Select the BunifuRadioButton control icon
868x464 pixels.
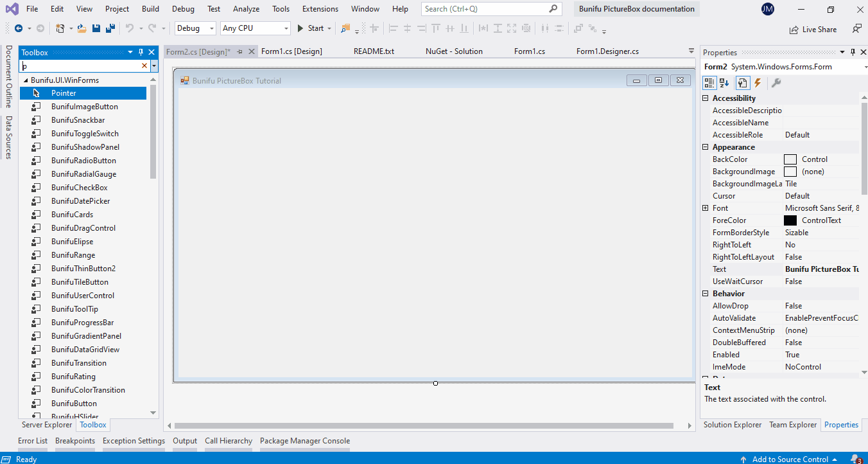[36, 161]
